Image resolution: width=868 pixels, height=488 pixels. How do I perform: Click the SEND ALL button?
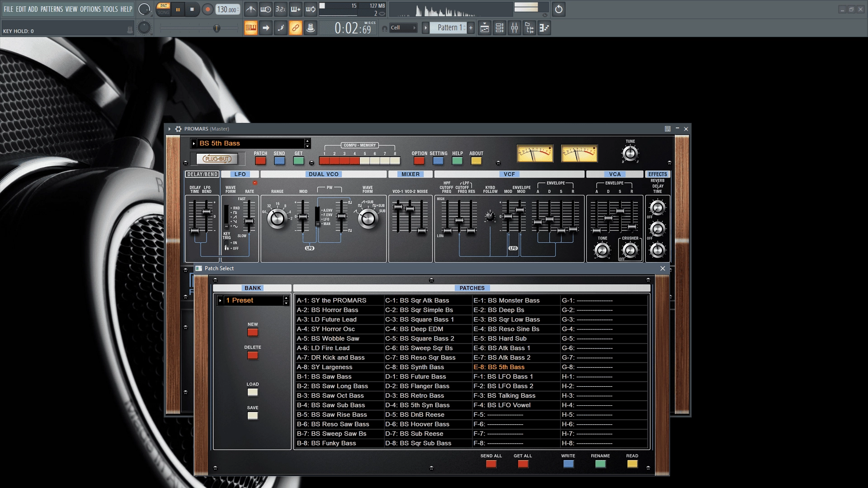pos(491,464)
